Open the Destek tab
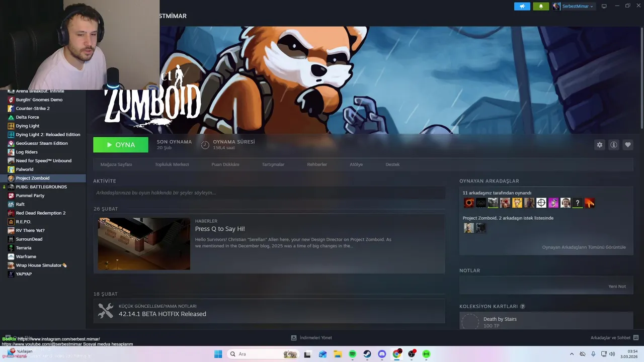 click(x=392, y=164)
